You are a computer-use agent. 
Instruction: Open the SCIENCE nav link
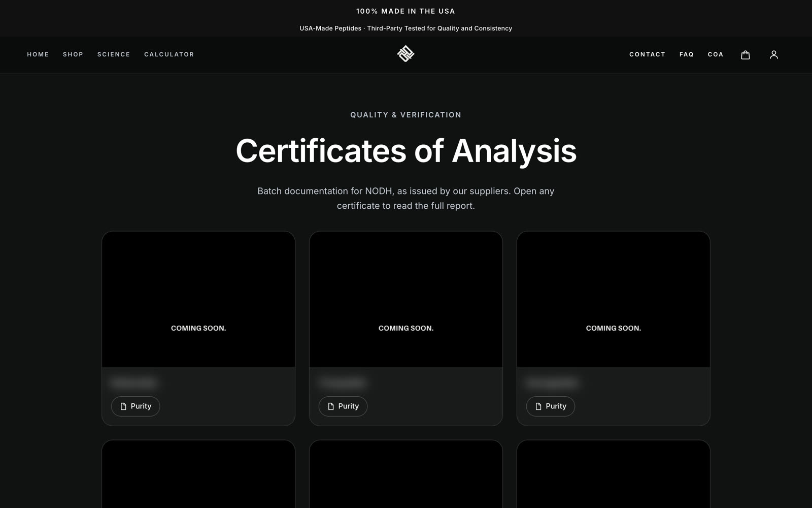point(114,54)
